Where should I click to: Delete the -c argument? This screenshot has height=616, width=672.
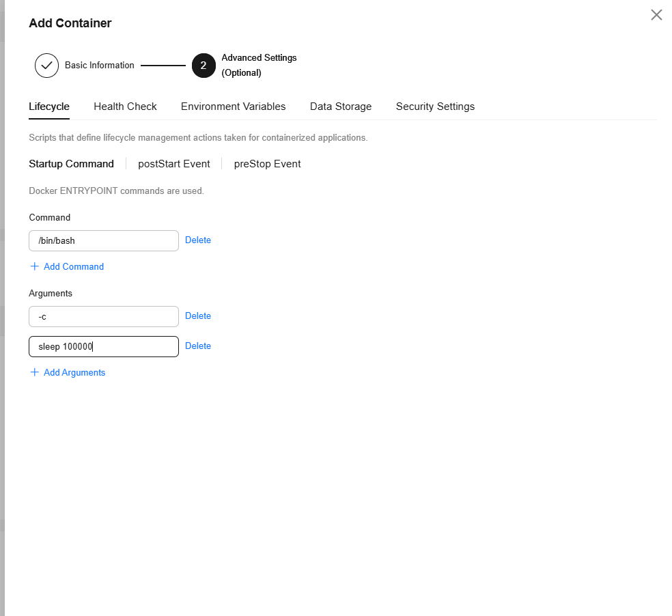[198, 316]
